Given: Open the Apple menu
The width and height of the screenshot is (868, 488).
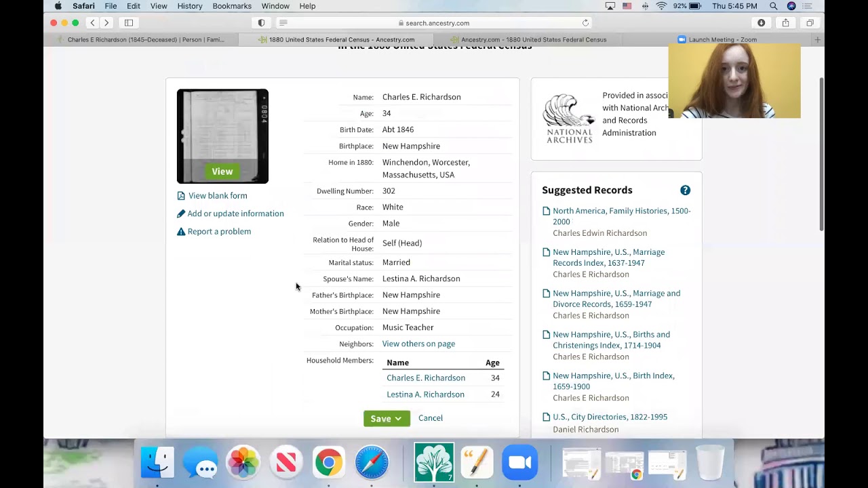Looking at the screenshot, I should point(58,6).
